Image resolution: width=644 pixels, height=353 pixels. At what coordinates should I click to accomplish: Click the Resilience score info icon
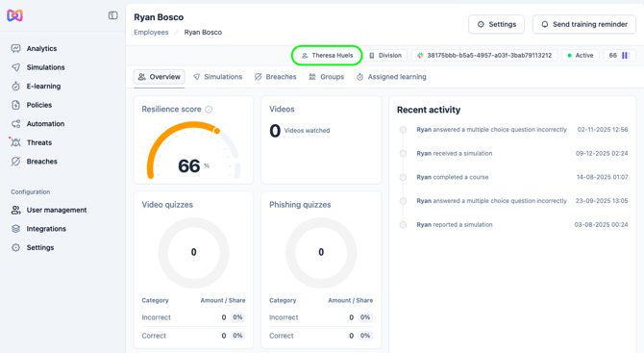point(209,110)
